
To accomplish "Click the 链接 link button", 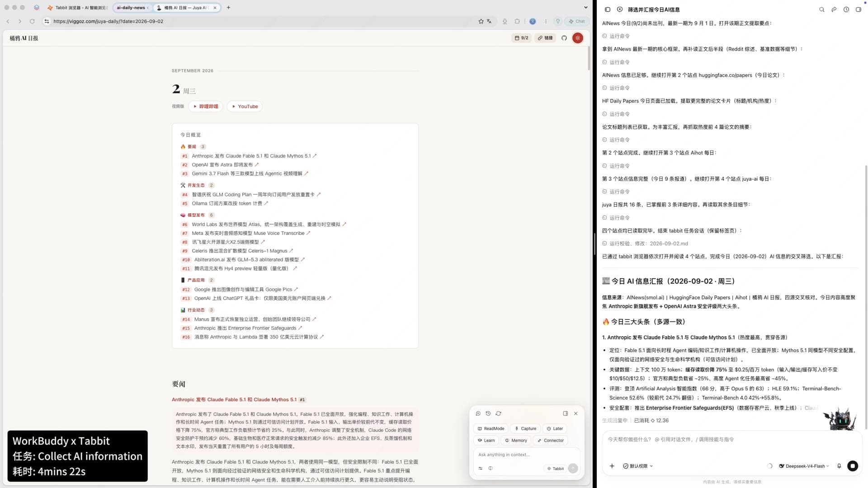I will [545, 38].
